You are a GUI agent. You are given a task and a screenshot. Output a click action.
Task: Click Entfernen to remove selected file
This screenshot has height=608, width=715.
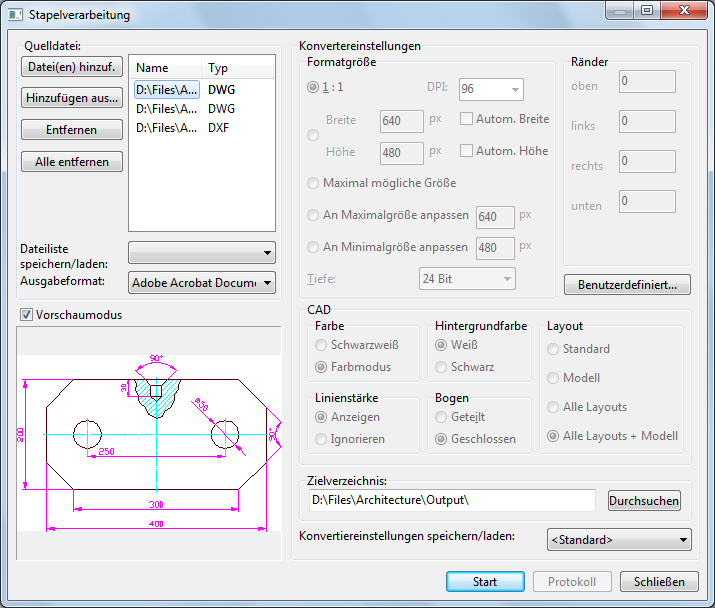pyautogui.click(x=71, y=130)
